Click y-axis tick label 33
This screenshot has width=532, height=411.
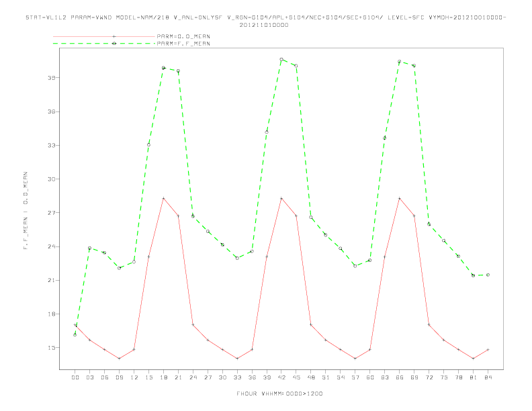[52, 145]
